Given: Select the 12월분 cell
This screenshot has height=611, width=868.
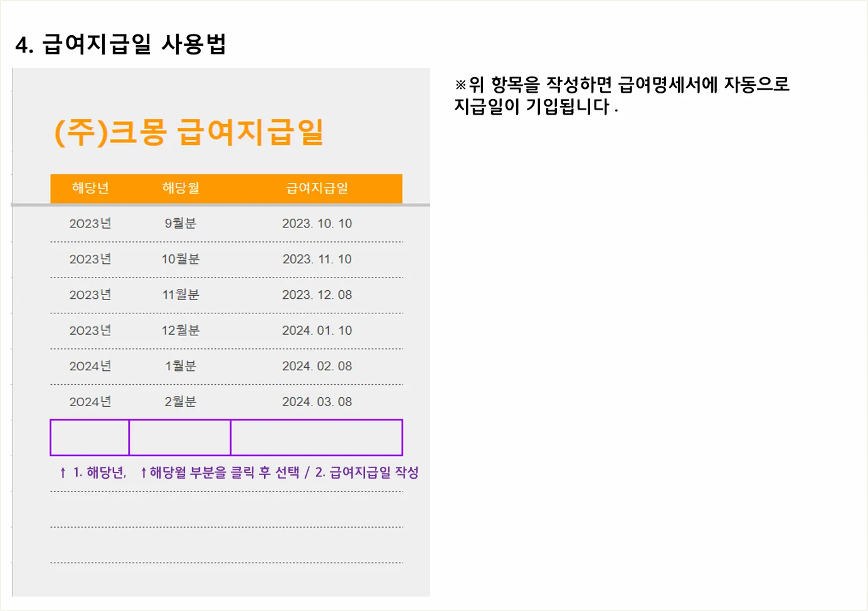Looking at the screenshot, I should point(181,331).
